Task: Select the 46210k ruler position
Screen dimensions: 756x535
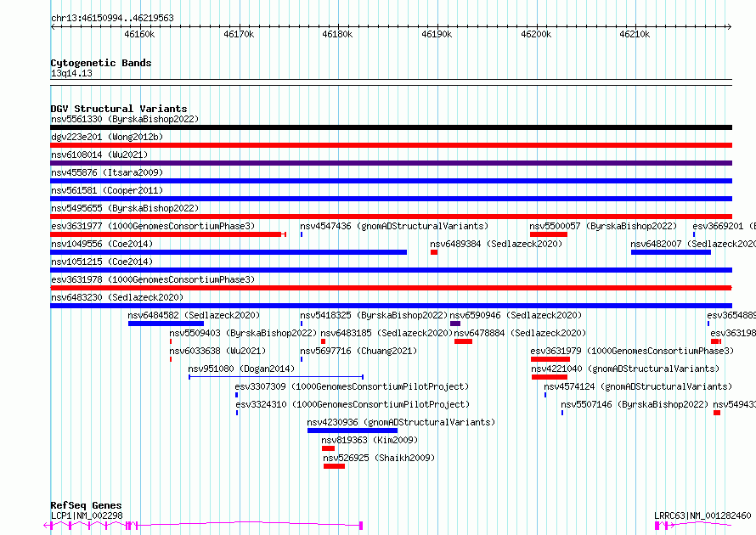Action: tap(635, 34)
